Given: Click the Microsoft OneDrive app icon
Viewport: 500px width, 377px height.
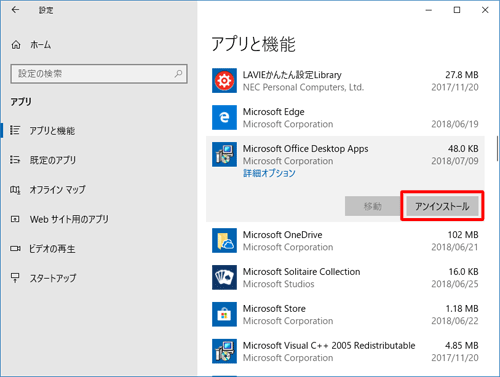Looking at the screenshot, I should [224, 241].
